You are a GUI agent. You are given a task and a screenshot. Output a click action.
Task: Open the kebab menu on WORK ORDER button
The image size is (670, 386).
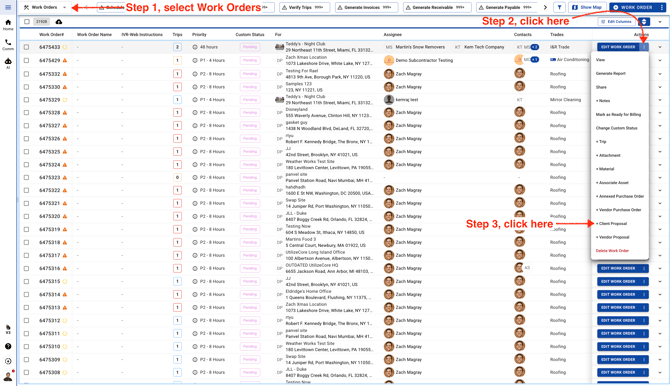coord(661,7)
